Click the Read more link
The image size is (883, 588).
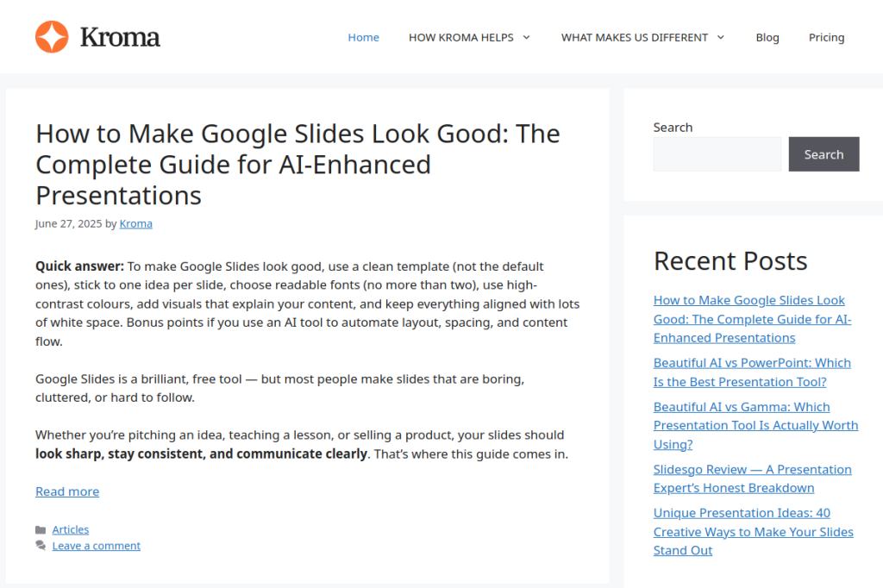click(67, 491)
